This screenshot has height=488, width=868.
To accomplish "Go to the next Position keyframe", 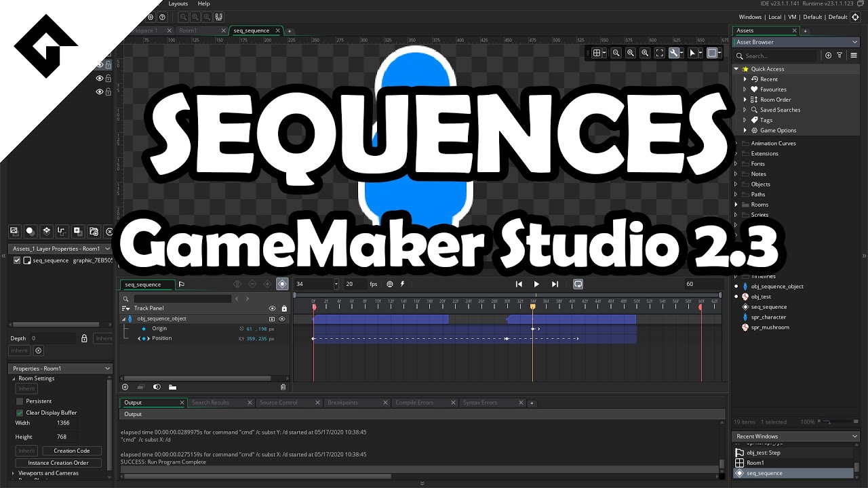I will (149, 338).
